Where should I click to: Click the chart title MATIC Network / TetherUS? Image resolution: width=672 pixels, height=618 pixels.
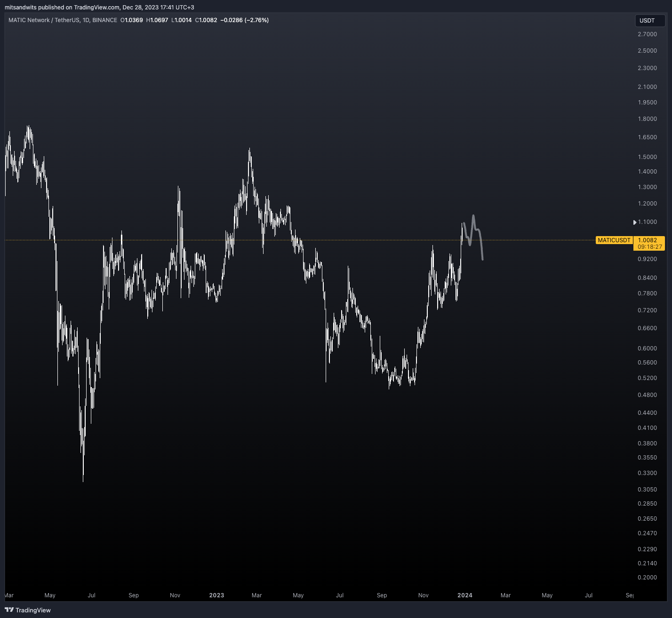[x=44, y=20]
